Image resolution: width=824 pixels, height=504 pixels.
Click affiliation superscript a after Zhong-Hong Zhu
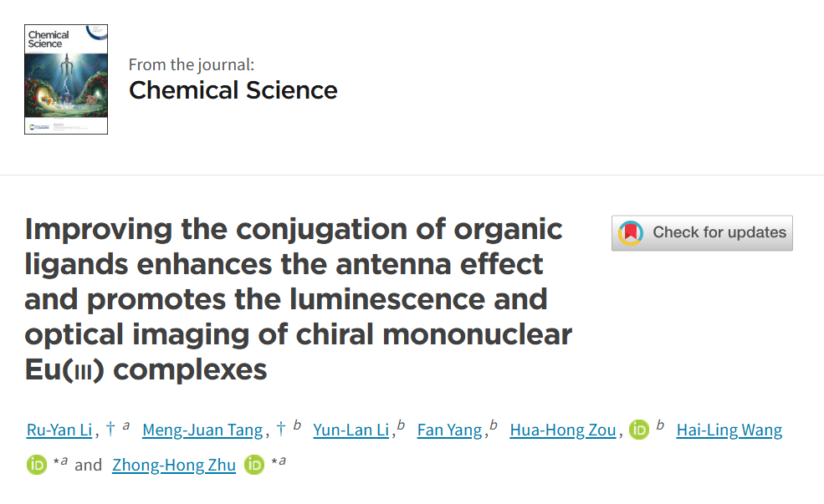(x=282, y=461)
